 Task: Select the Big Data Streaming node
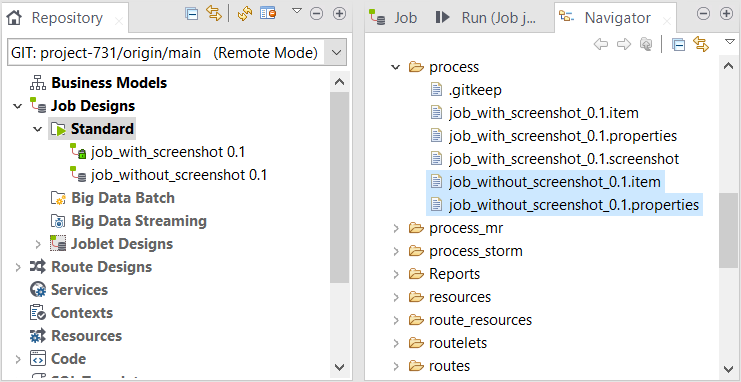point(139,221)
